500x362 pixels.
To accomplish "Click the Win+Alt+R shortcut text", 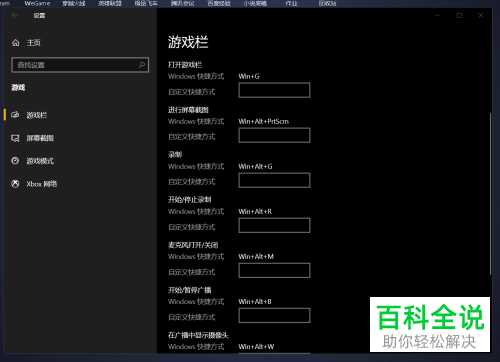I will [255, 211].
